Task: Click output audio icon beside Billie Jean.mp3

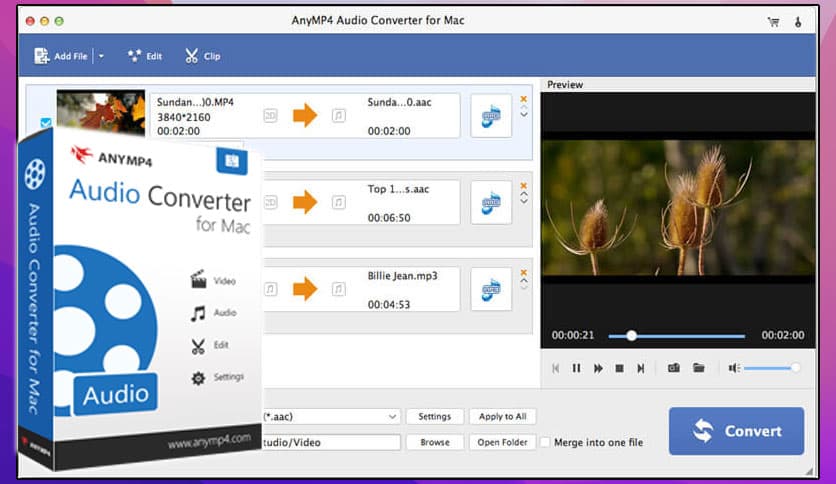Action: point(339,289)
